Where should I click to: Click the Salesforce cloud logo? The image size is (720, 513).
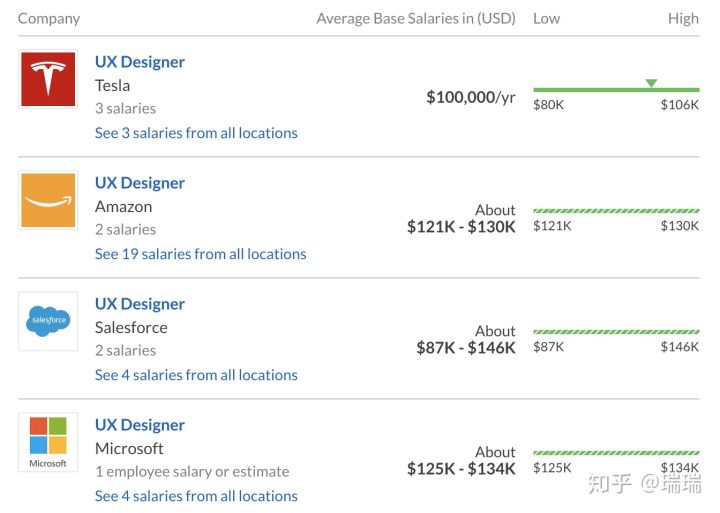tap(48, 321)
